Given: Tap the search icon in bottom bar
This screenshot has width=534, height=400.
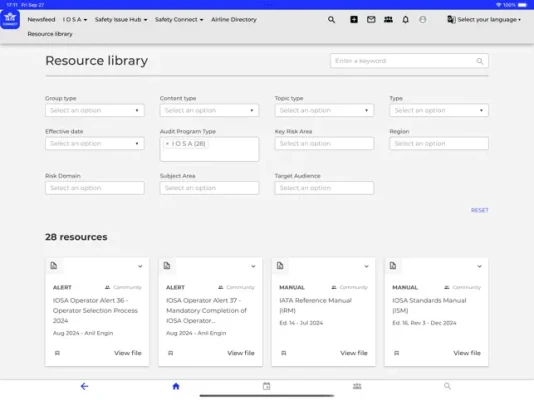Looking at the screenshot, I should click(447, 386).
